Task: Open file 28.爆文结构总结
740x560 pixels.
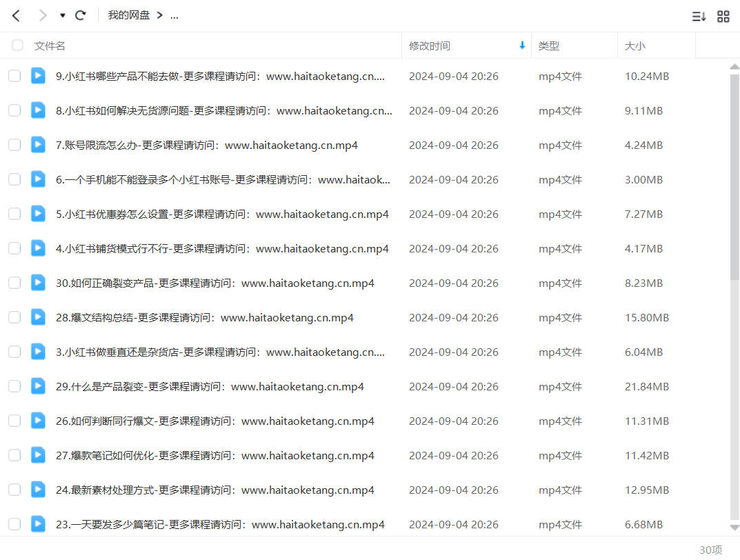Action: [x=204, y=317]
